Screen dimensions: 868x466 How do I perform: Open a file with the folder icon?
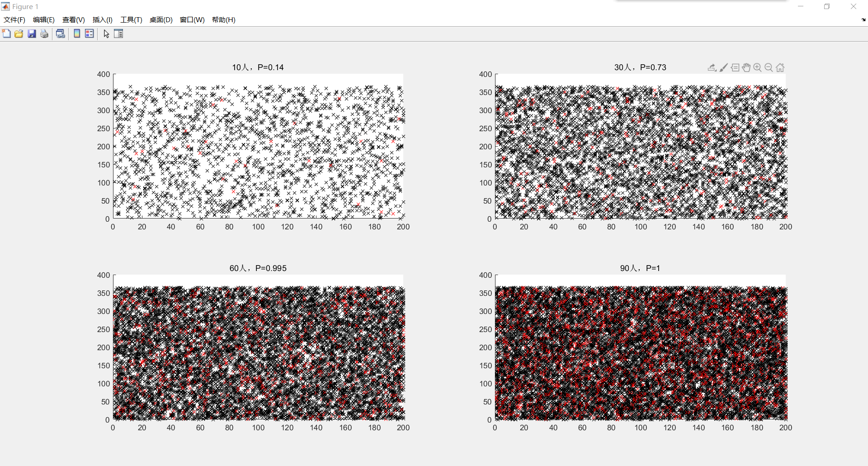pos(19,34)
